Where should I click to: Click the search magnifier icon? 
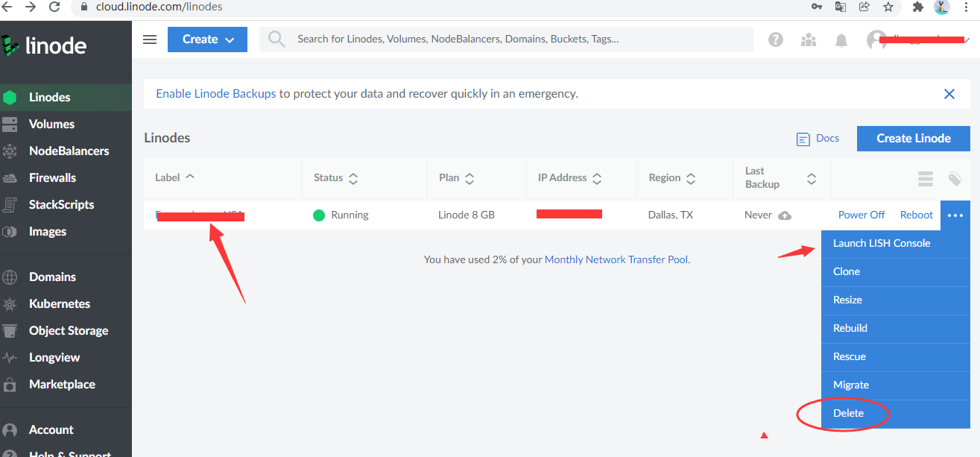tap(276, 40)
